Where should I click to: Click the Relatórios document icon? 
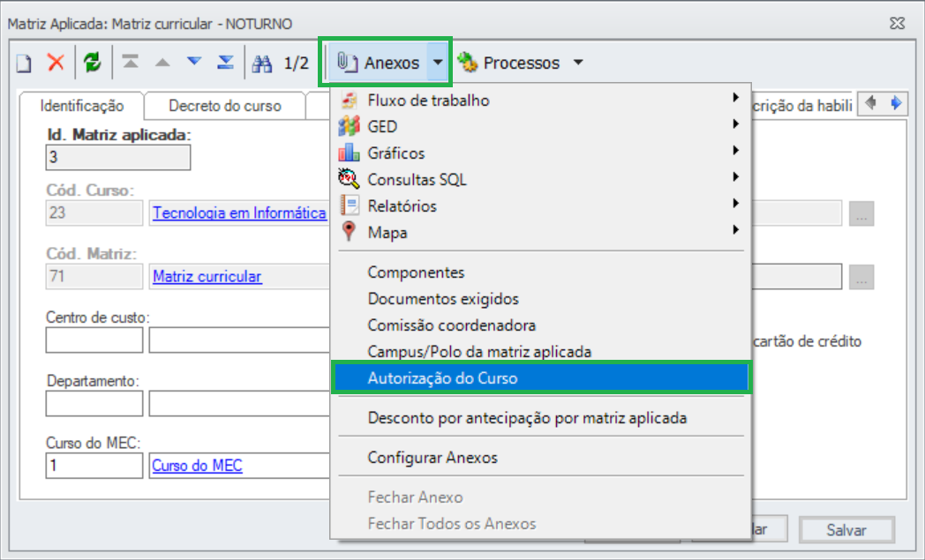click(350, 205)
